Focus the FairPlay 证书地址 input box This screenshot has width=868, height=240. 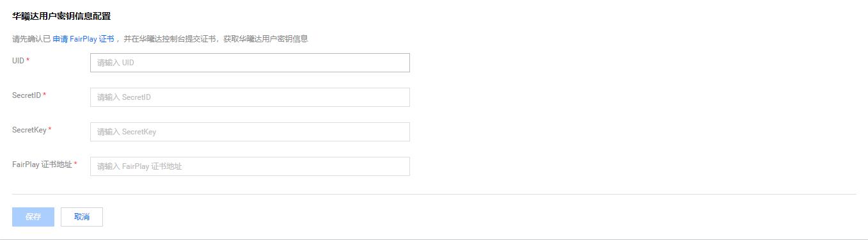(249, 166)
